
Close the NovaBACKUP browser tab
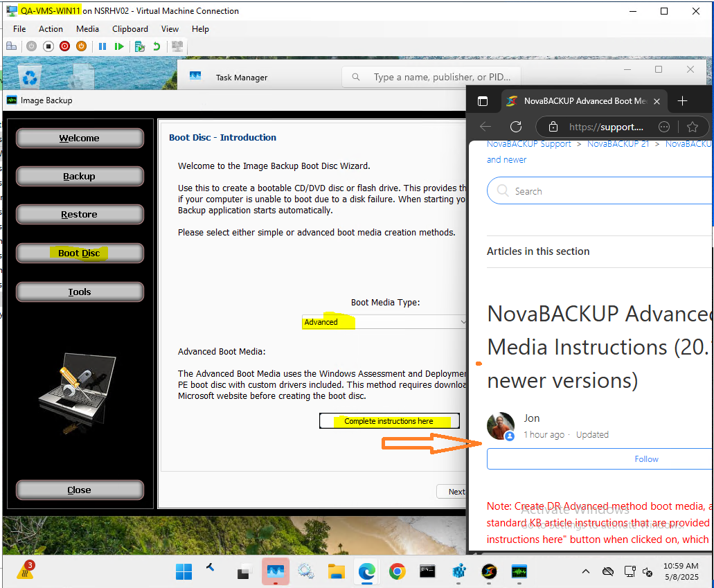pos(657,101)
